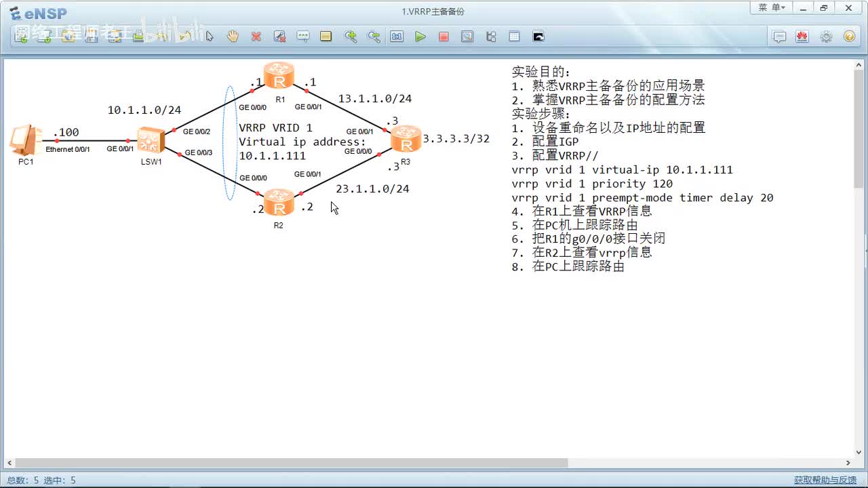Select the PC1 computer device
The width and height of the screenshot is (868, 488).
coord(26,140)
